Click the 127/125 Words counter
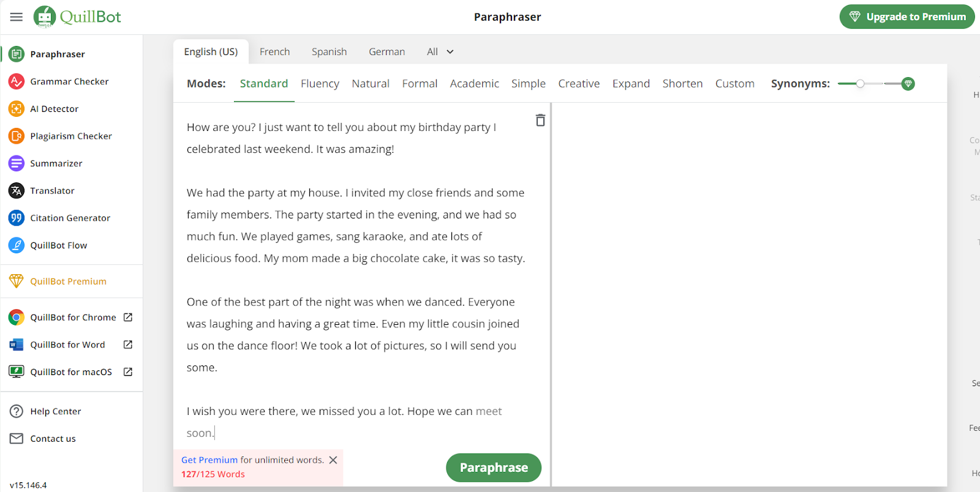The width and height of the screenshot is (980, 492). 213,474
